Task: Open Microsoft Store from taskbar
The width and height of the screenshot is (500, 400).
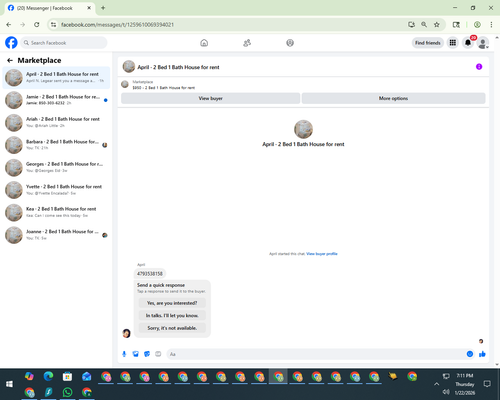Action: (67, 377)
